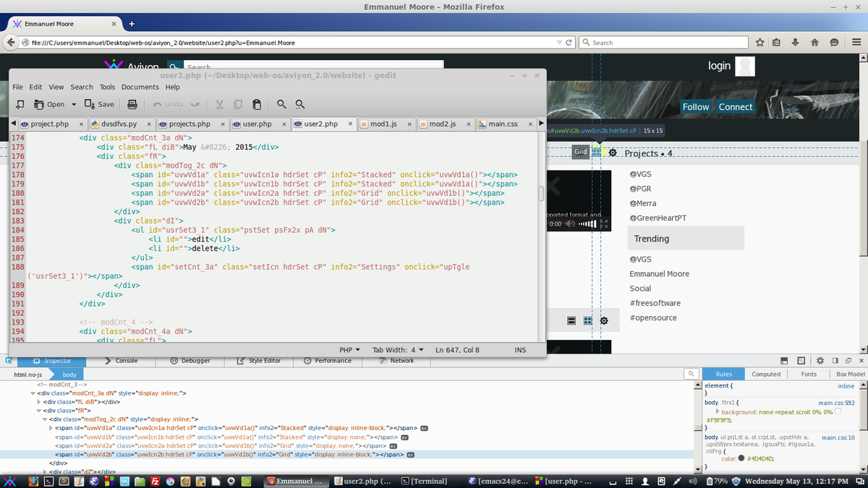Click the Copy icon in gedit toolbar

[x=238, y=104]
